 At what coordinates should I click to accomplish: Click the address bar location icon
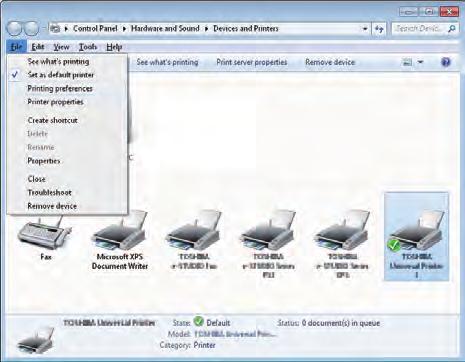55,29
